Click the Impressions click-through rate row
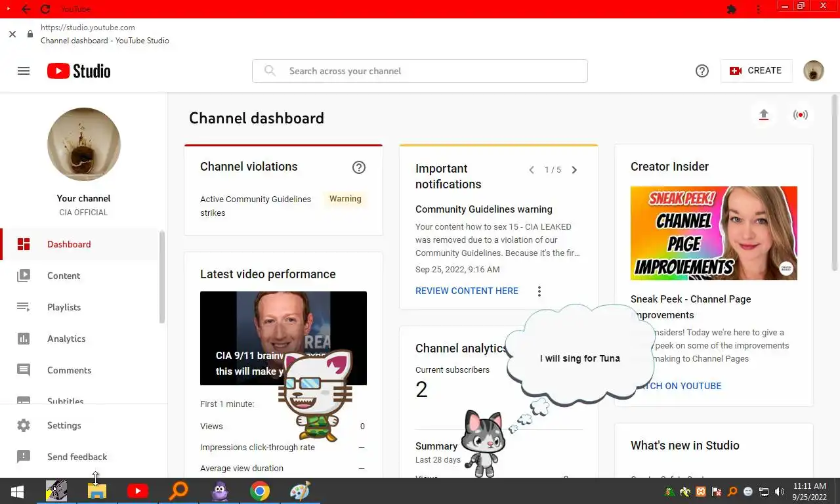This screenshot has width=840, height=504. [282, 447]
